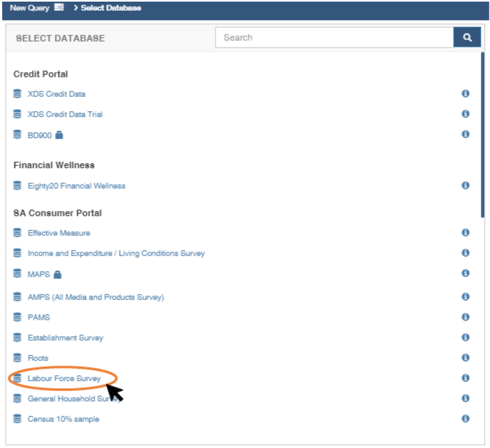The image size is (490, 448).
Task: Show info for XDS Credit Data Trial
Action: (466, 114)
